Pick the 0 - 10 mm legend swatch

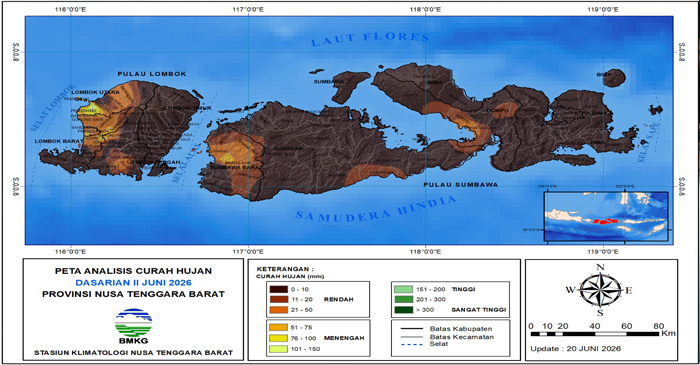click(278, 289)
